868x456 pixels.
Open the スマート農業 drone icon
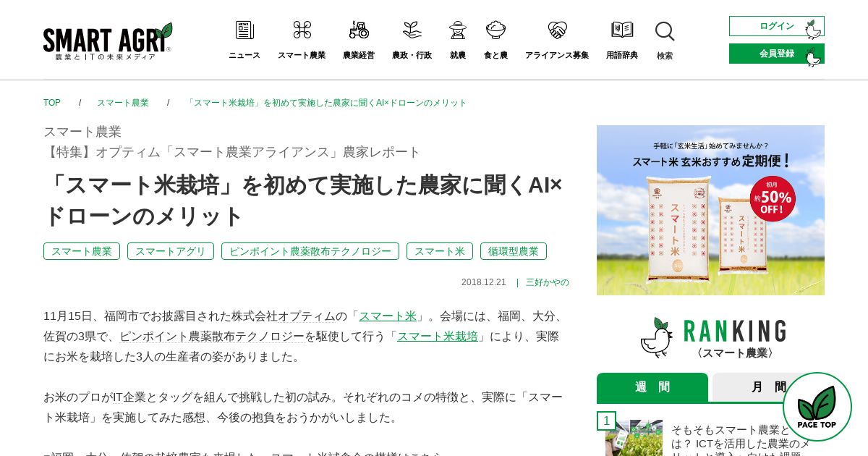pos(302,30)
